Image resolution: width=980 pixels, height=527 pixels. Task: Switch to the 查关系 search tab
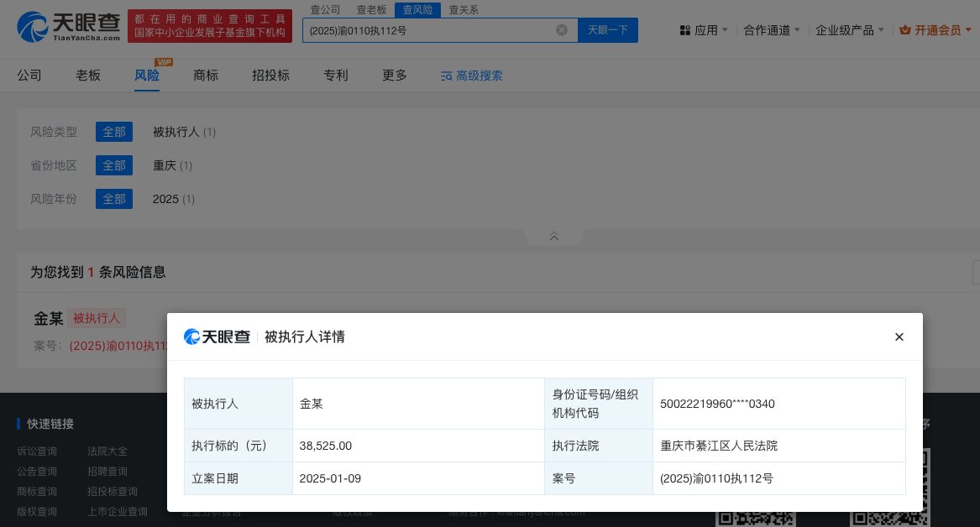click(x=464, y=10)
